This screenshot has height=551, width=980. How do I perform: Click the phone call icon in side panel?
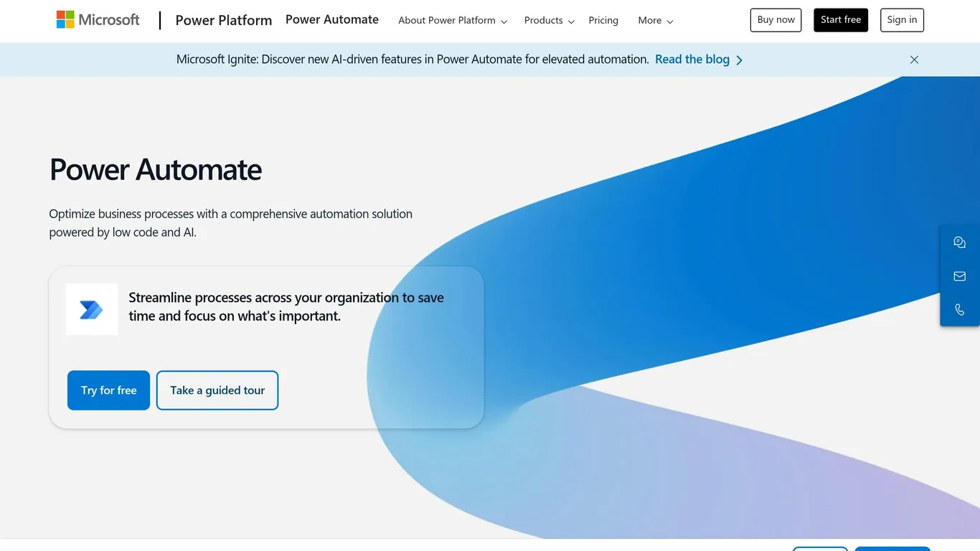coord(960,310)
